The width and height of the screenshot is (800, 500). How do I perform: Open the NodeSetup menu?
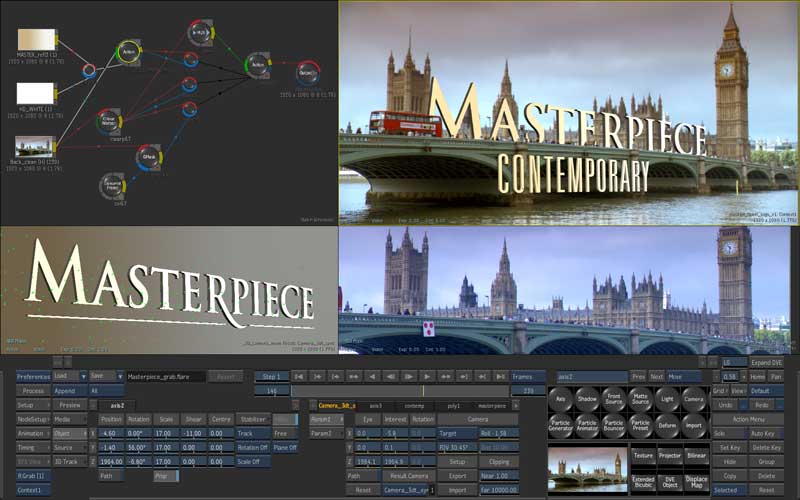point(33,419)
